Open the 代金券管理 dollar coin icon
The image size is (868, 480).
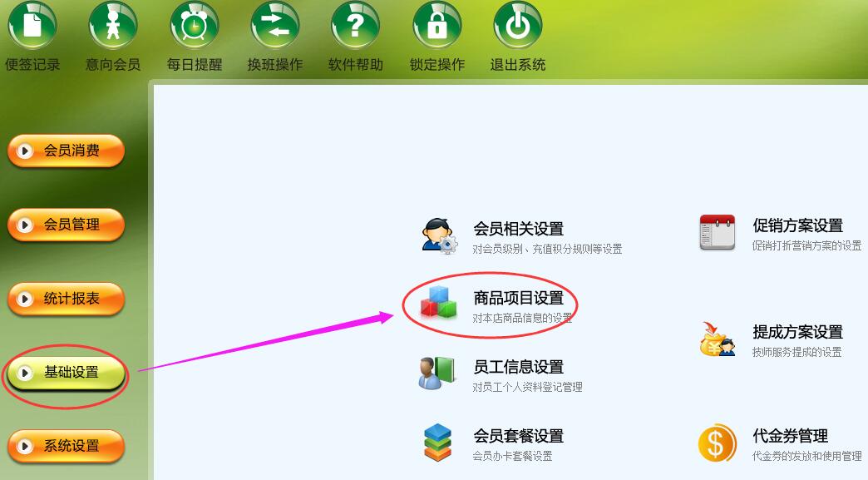point(718,443)
